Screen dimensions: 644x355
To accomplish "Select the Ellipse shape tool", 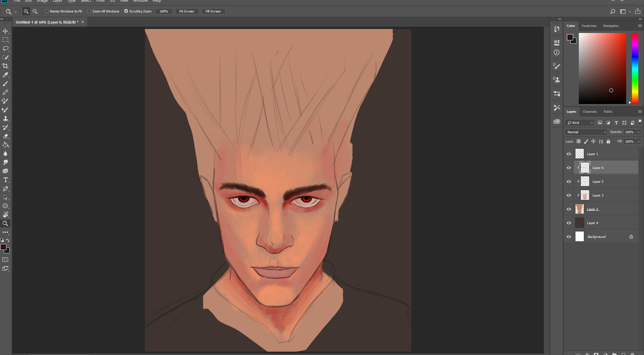I will 5,206.
